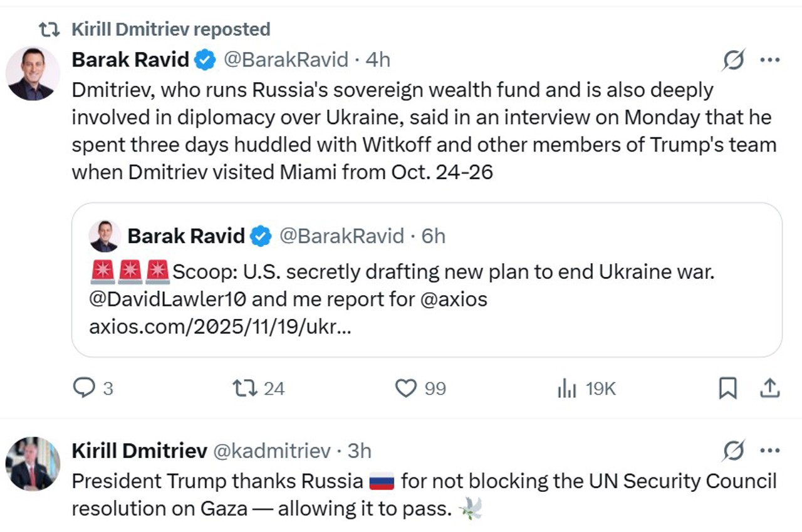
Task: Bookmark the Barak Ravid post
Action: pos(727,389)
